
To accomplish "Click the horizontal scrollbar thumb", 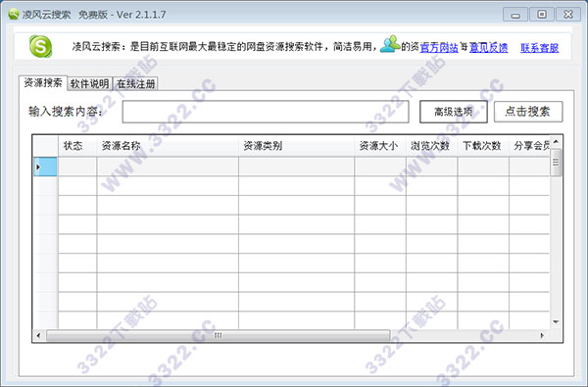I will (218, 335).
